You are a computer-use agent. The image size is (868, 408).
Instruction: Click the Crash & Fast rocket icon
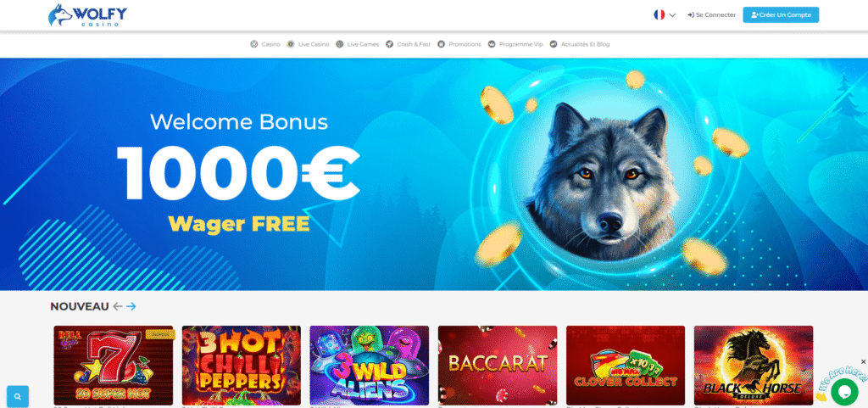click(x=389, y=44)
